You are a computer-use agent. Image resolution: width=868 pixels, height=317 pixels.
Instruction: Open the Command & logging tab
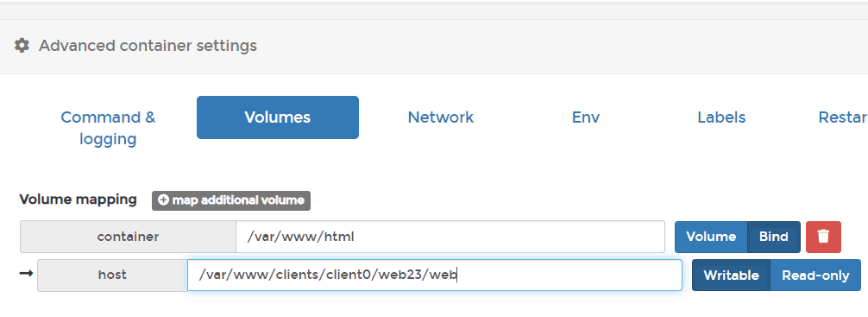tap(108, 128)
